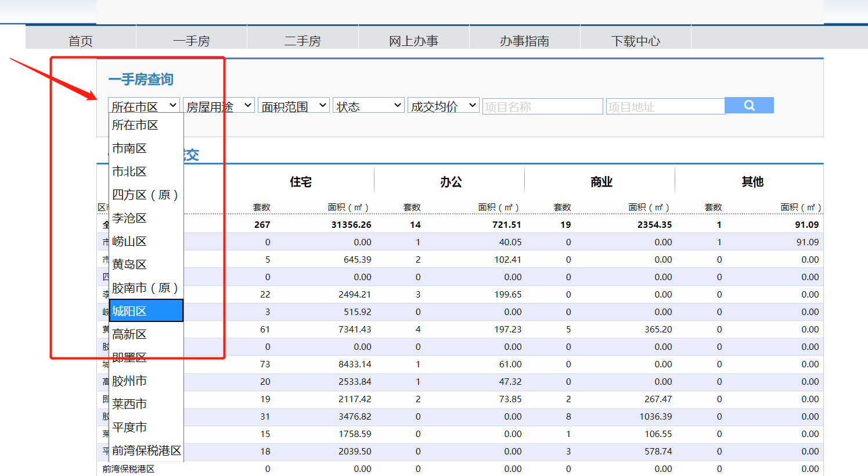Pick 崂山区 from the dropdown

click(146, 241)
